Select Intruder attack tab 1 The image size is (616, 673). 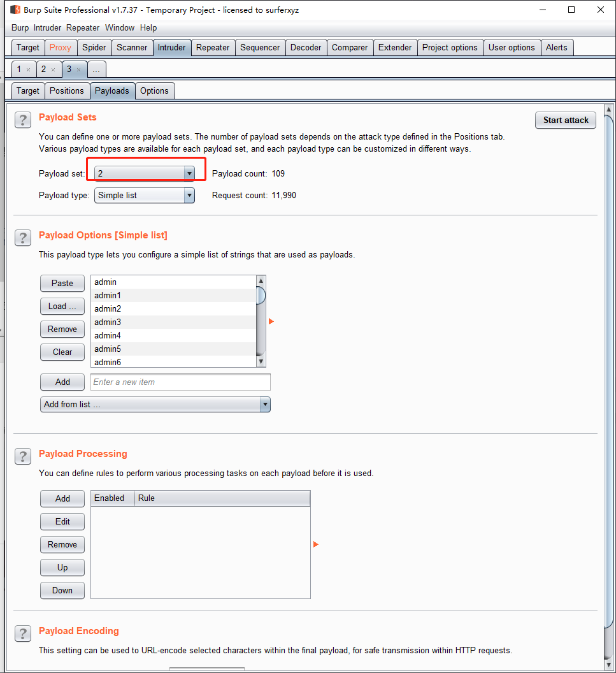point(19,69)
